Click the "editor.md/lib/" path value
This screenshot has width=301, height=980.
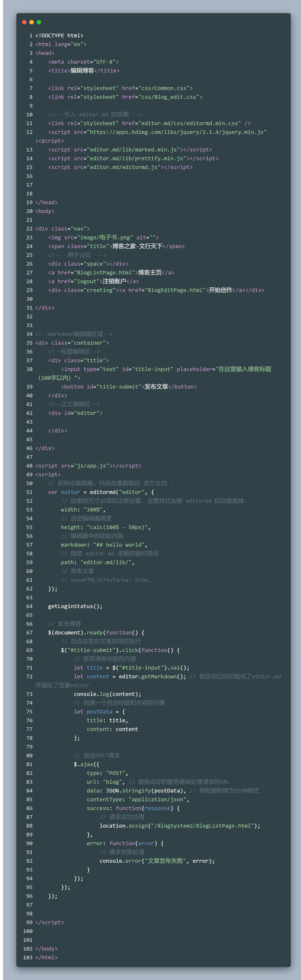106,562
